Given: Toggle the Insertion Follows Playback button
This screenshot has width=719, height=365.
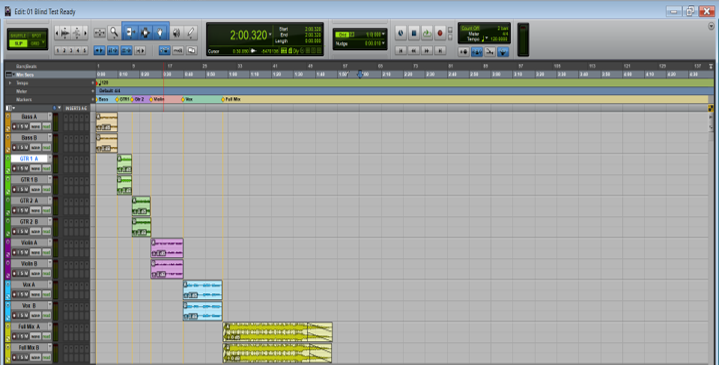Looking at the screenshot, I should pyautogui.click(x=140, y=50).
